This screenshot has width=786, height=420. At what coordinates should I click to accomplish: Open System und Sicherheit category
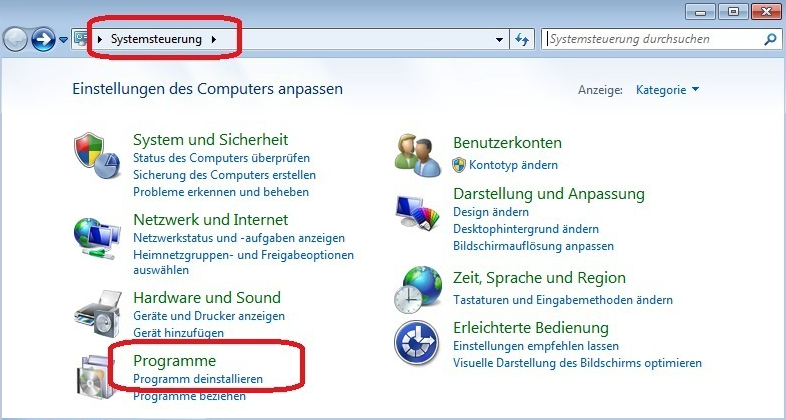(211, 139)
